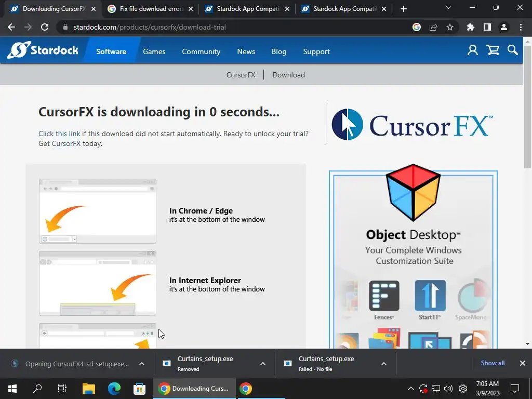
Task: Close the Fix file download errors tab
Action: tap(191, 9)
